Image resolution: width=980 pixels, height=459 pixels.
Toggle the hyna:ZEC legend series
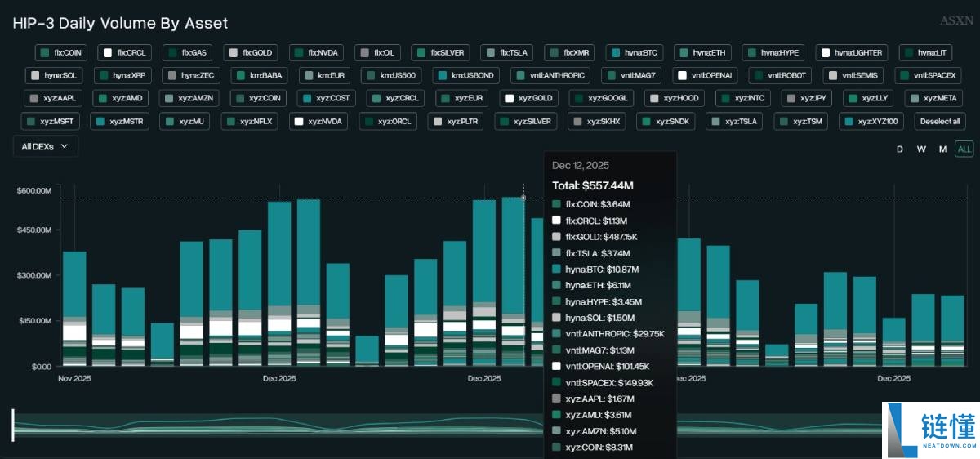pos(191,76)
